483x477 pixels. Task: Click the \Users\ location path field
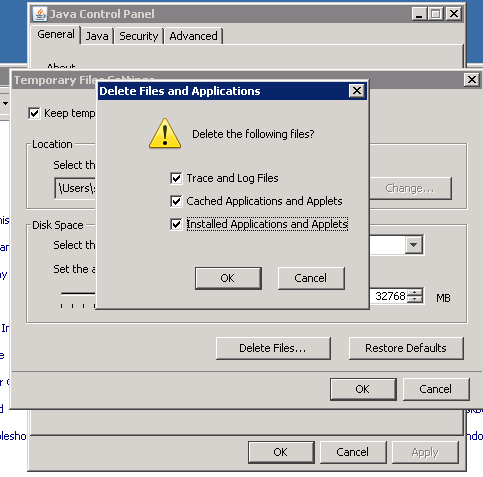pos(76,189)
